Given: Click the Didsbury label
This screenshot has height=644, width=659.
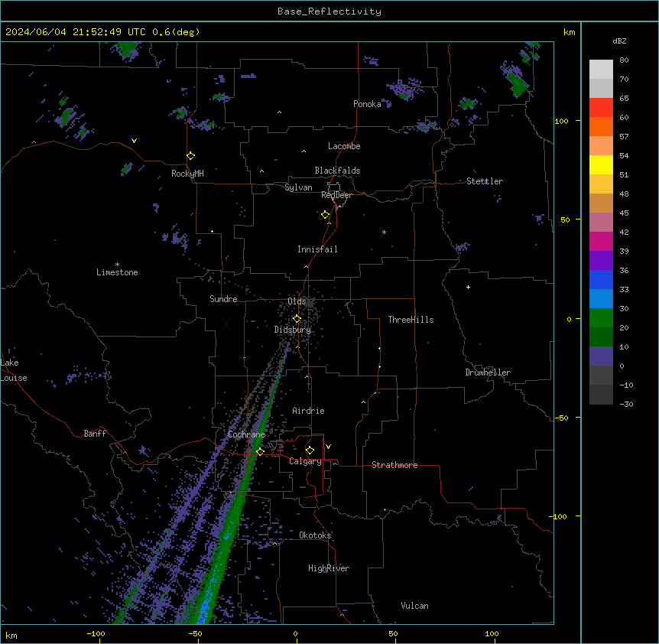Looking at the screenshot, I should tap(293, 330).
